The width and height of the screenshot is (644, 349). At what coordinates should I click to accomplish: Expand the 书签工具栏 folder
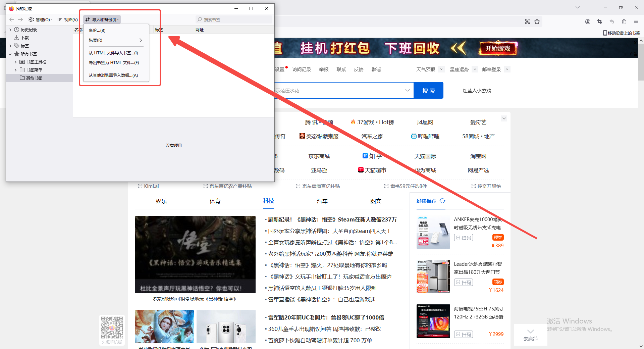pos(16,62)
